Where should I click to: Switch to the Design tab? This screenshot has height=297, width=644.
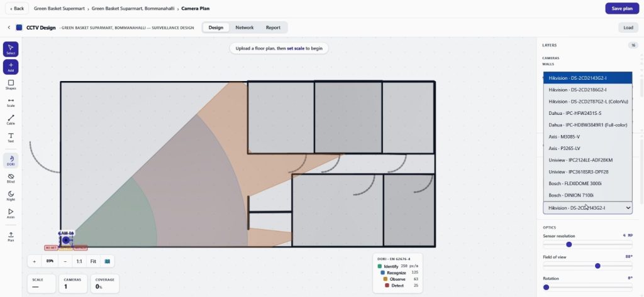click(216, 28)
